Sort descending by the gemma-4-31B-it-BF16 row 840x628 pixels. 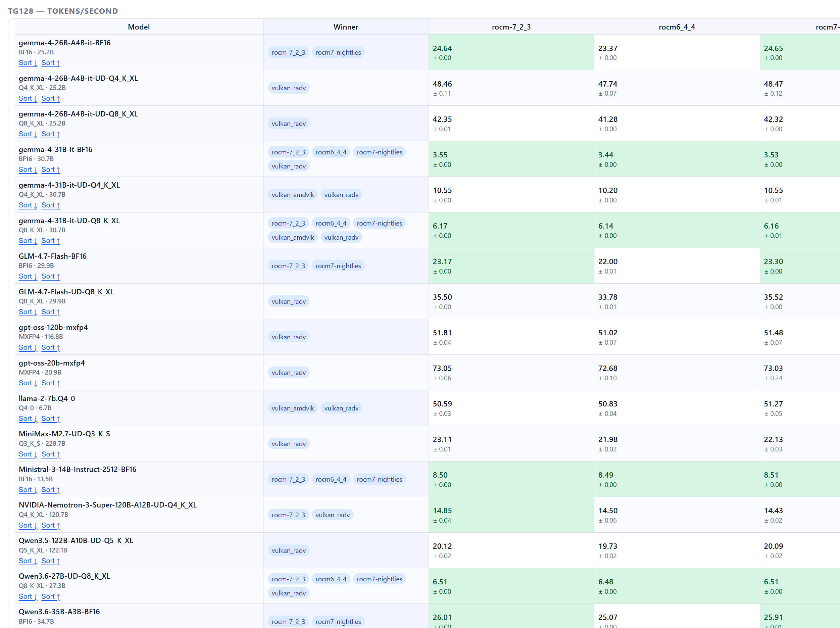pyautogui.click(x=28, y=170)
